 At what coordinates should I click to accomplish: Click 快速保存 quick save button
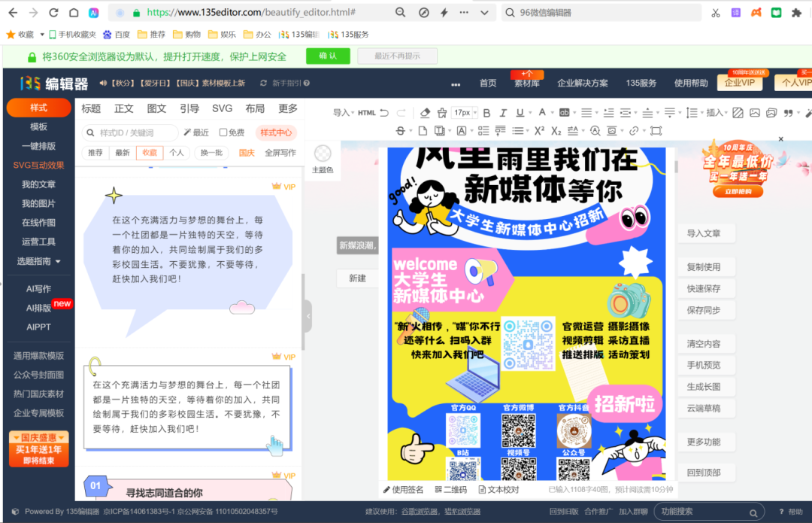click(x=703, y=288)
